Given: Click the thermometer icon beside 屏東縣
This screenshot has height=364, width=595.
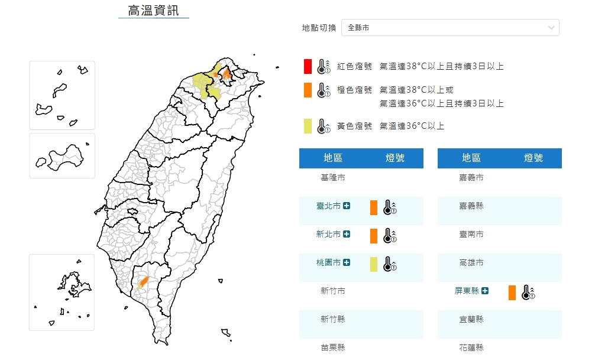Looking at the screenshot, I should [x=528, y=291].
